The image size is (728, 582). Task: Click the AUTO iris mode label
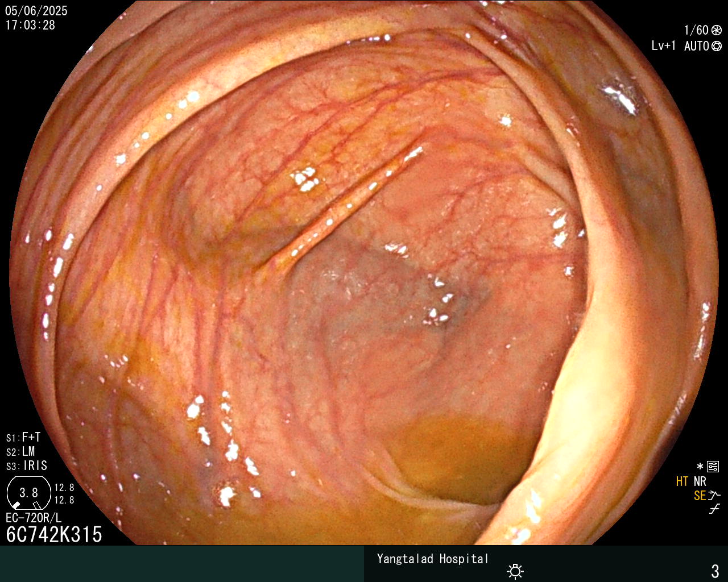pyautogui.click(x=697, y=46)
